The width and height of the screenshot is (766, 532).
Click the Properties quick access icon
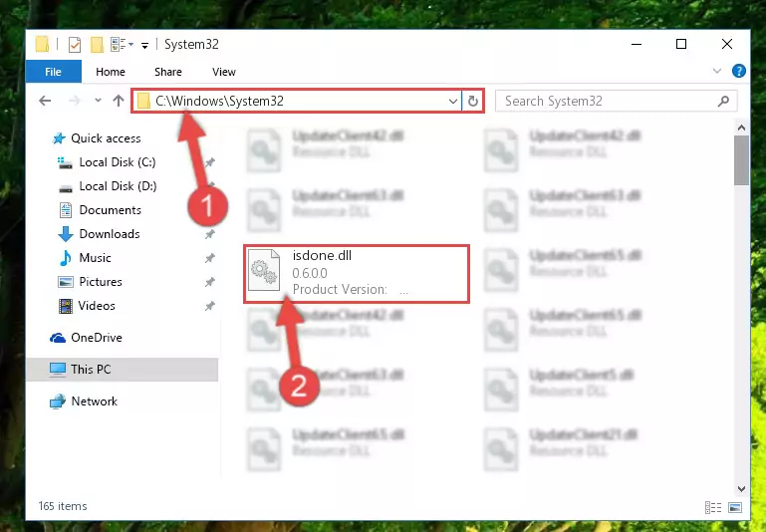coord(75,45)
